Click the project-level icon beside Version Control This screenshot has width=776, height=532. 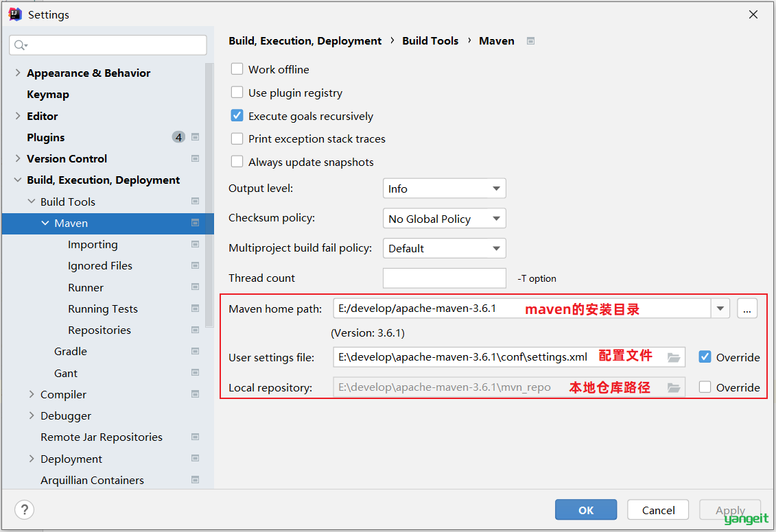click(x=195, y=159)
